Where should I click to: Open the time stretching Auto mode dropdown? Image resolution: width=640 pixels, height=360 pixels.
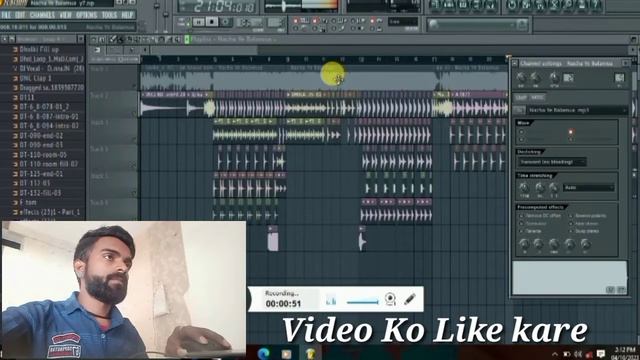tap(589, 188)
